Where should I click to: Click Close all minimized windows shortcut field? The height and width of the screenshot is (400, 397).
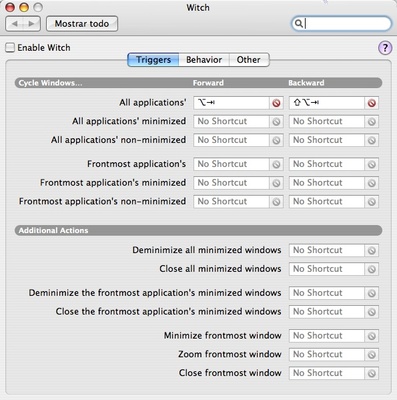[x=327, y=269]
